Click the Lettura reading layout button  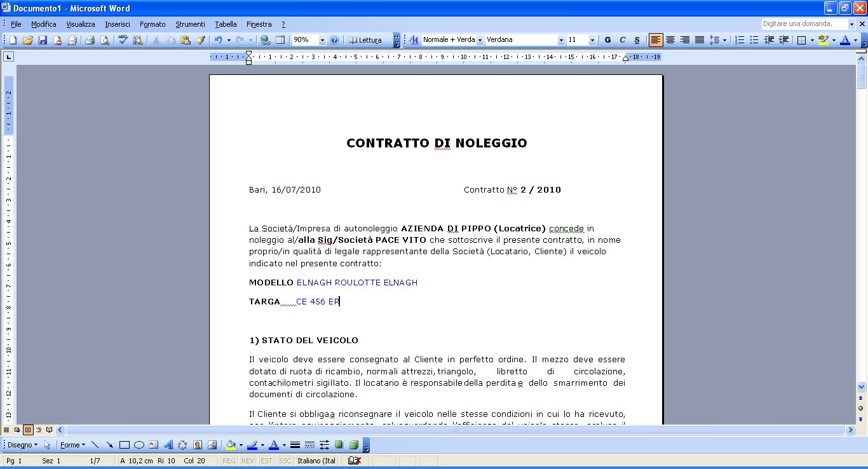pos(365,40)
